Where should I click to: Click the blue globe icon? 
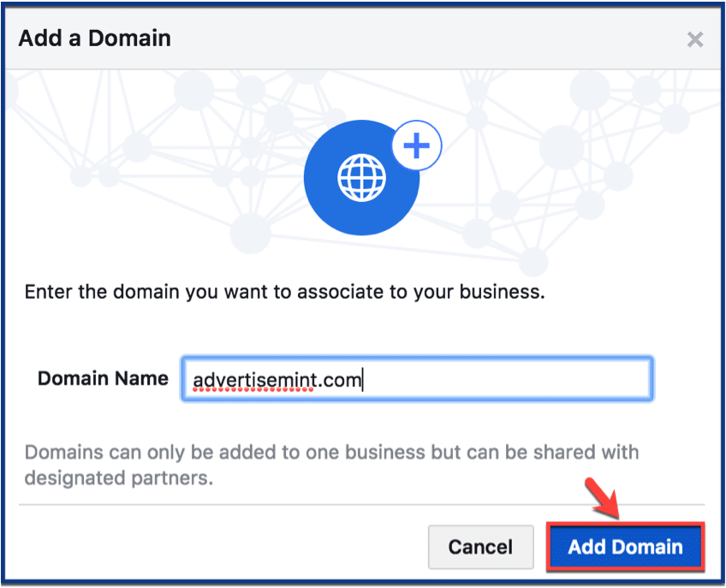[x=361, y=178]
